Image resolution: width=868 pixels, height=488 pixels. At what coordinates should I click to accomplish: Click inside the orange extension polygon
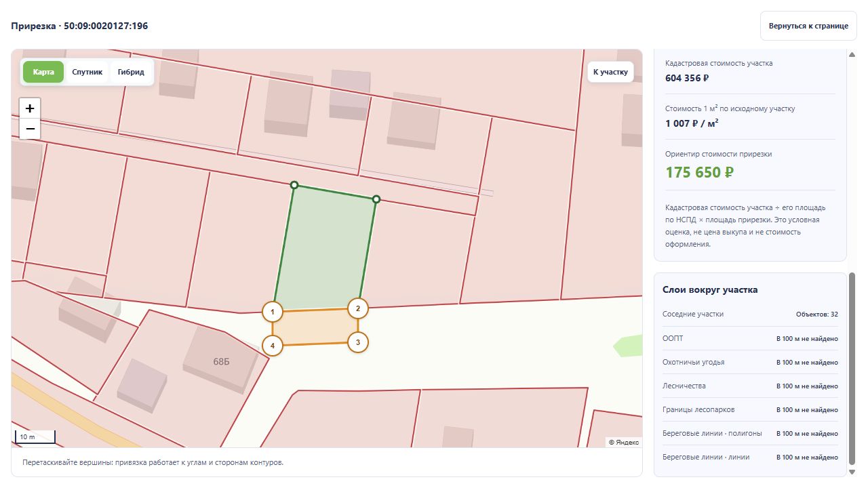(x=315, y=327)
